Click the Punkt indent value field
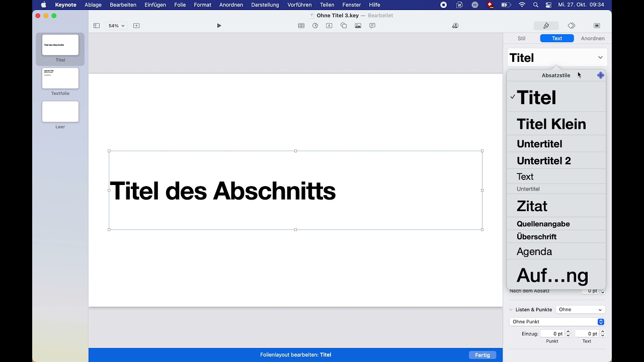The height and width of the screenshot is (362, 644). (x=552, y=334)
